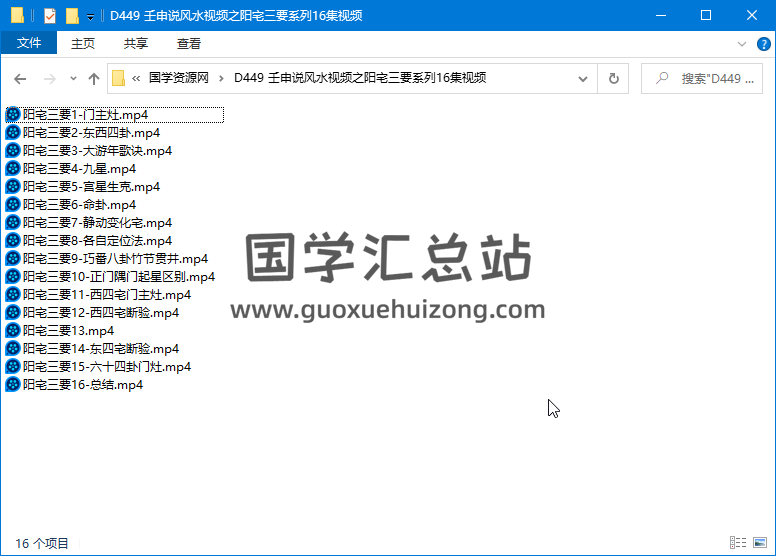Select file name 阳宅三要12-西四宅断验.mp4

point(100,312)
